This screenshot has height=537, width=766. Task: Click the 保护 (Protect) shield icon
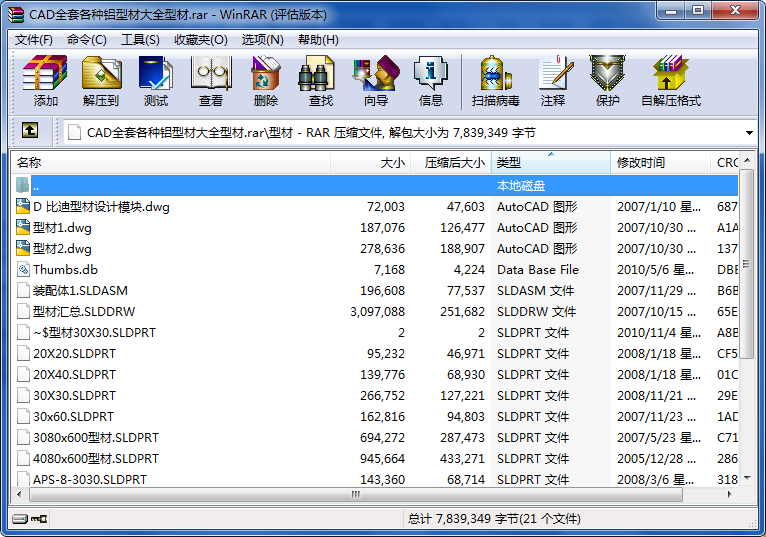608,81
